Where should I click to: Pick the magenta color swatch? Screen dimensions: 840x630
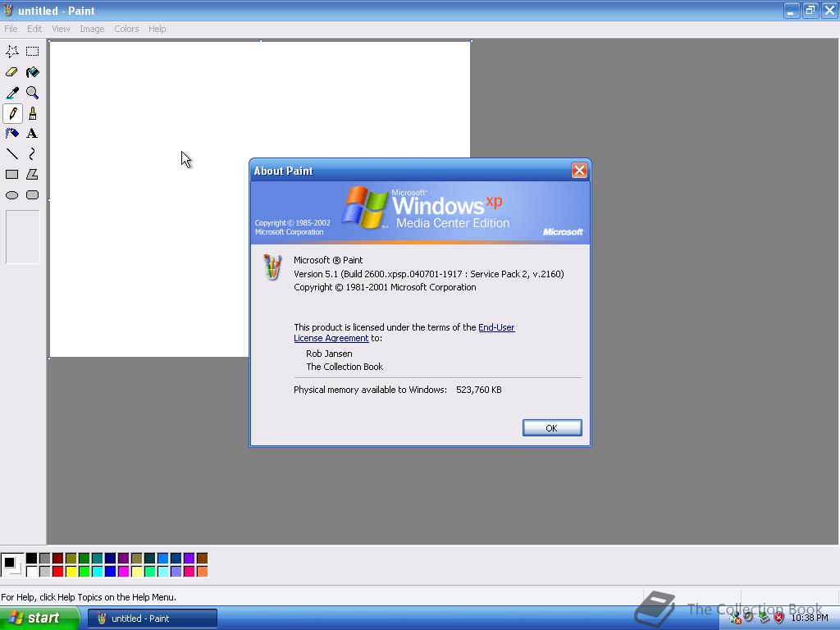click(x=123, y=572)
